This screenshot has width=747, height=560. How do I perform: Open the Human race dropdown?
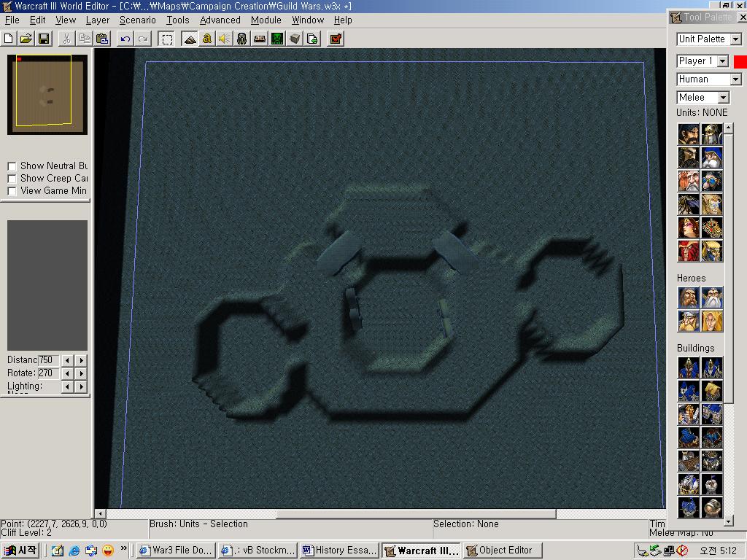[736, 79]
